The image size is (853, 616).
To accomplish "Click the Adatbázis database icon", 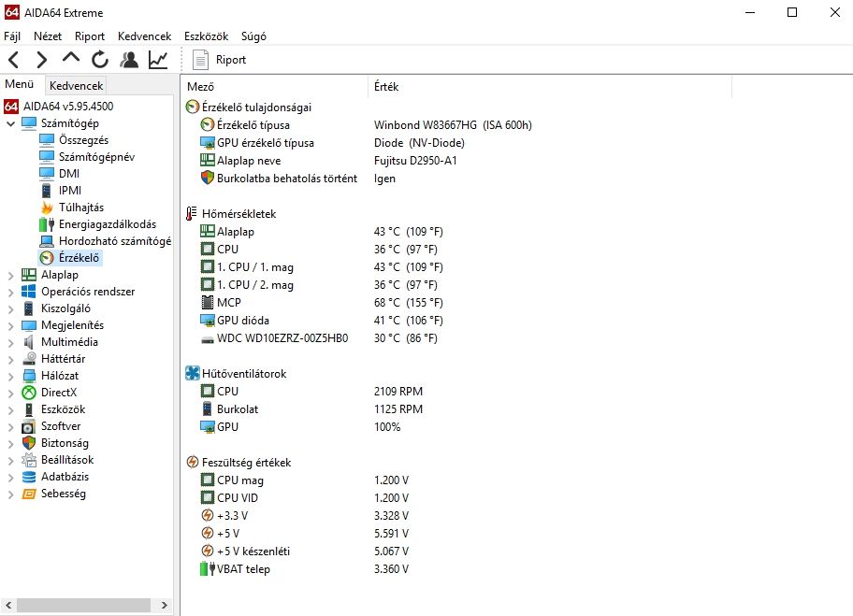I will (x=28, y=477).
